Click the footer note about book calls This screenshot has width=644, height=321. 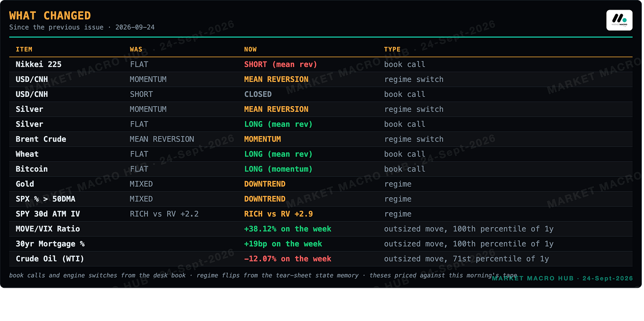[263, 275]
